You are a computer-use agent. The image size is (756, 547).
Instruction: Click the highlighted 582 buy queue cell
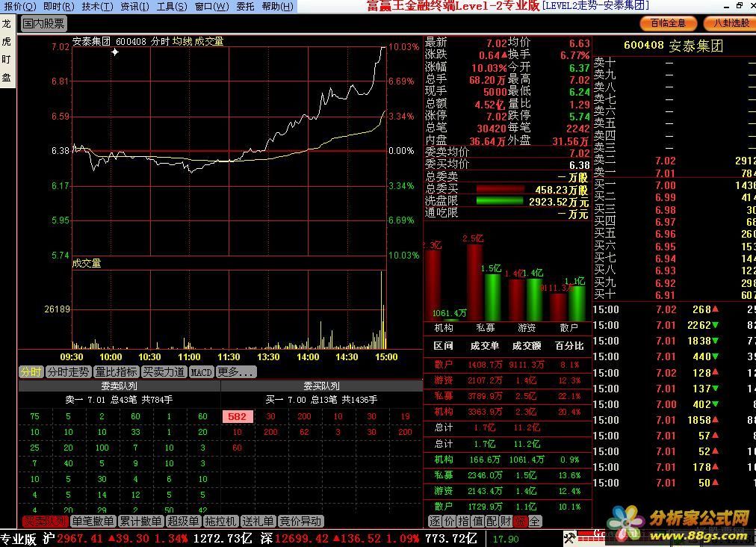pos(238,416)
